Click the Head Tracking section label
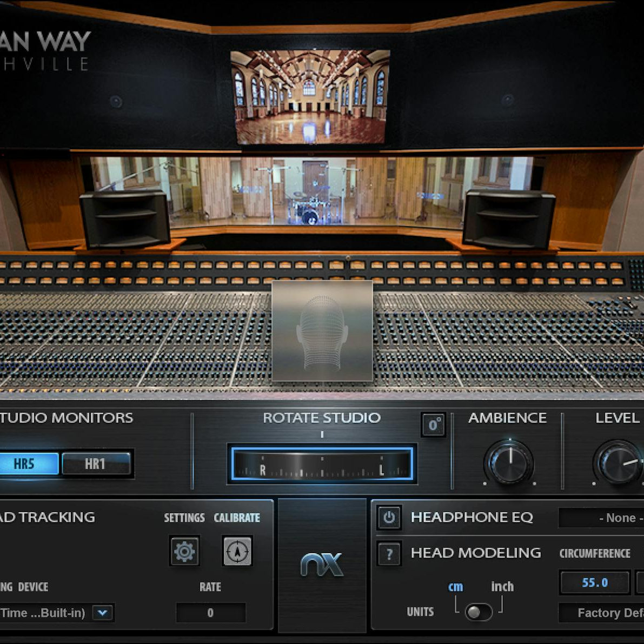 [46, 517]
